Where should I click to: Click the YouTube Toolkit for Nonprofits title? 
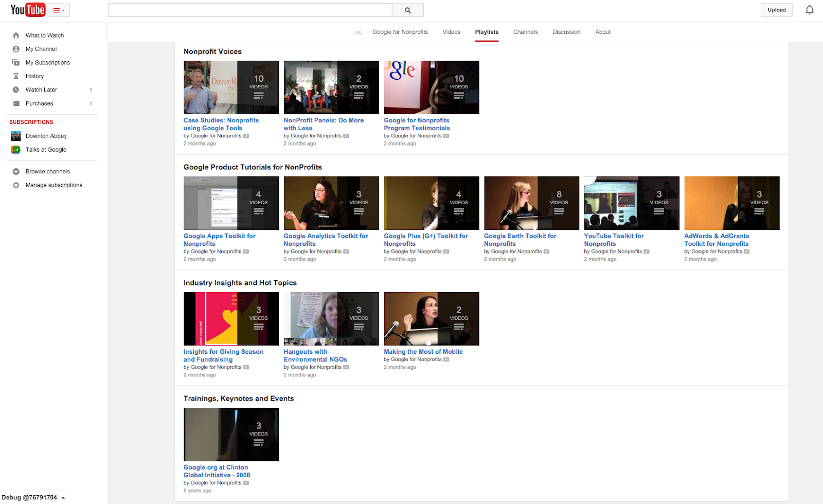[x=614, y=240]
